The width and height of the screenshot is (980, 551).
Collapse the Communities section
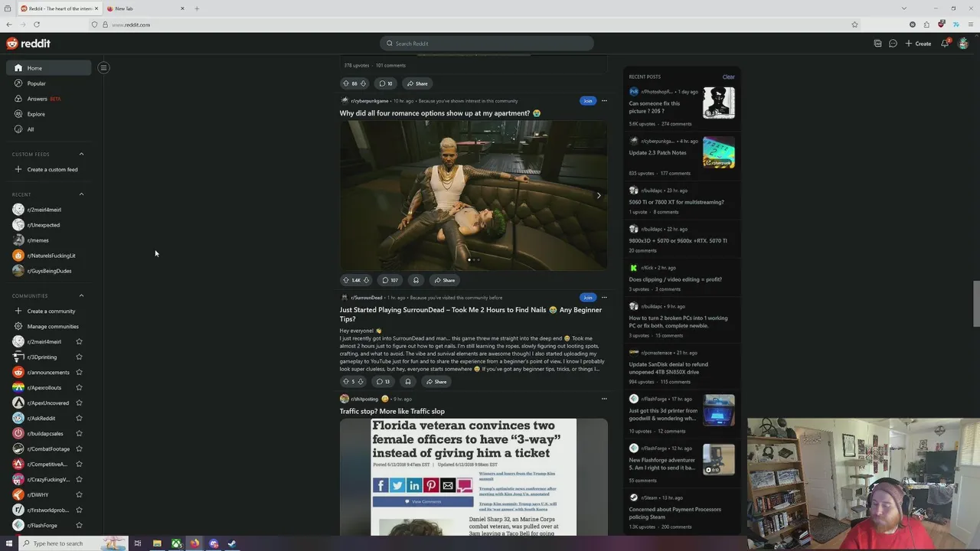(x=82, y=295)
